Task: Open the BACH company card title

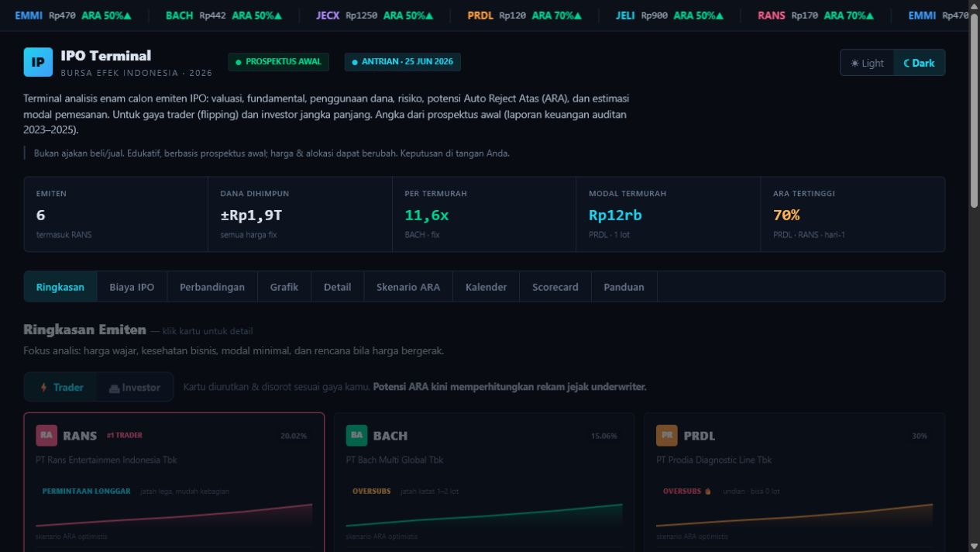Action: click(x=390, y=436)
